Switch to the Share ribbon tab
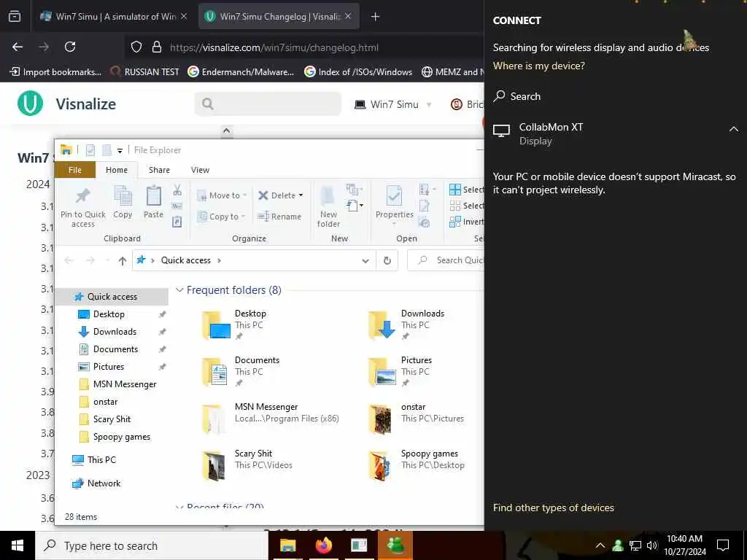747x560 pixels. point(159,170)
